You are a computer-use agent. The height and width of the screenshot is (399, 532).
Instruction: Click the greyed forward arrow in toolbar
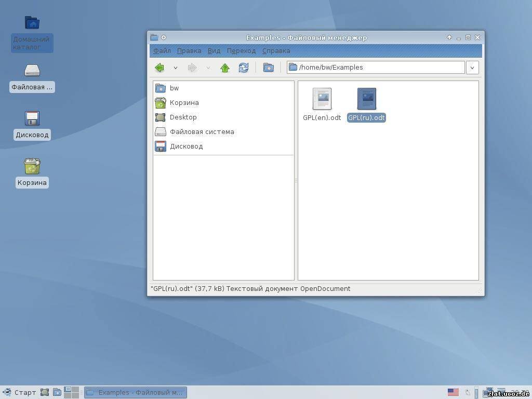pyautogui.click(x=192, y=68)
